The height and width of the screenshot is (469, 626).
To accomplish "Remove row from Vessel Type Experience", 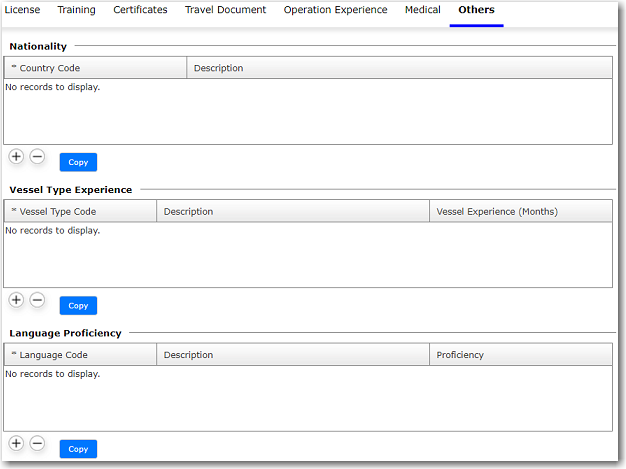I will [x=37, y=300].
